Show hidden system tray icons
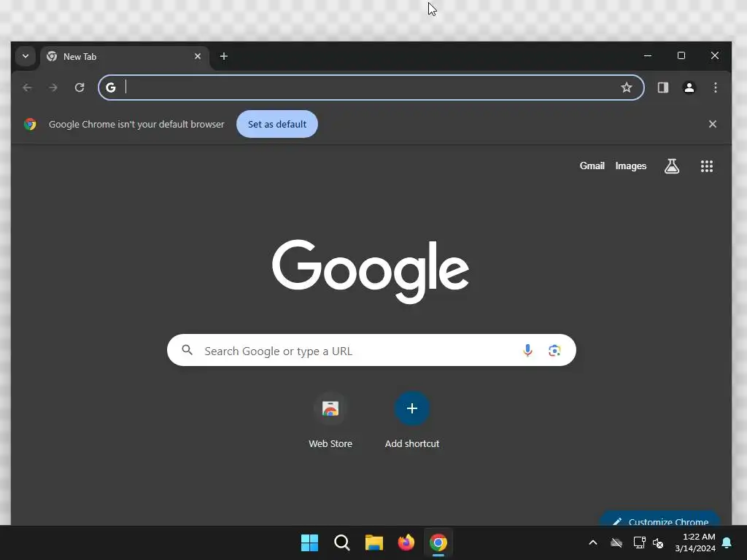Screen dimensions: 747x560 (x=593, y=542)
